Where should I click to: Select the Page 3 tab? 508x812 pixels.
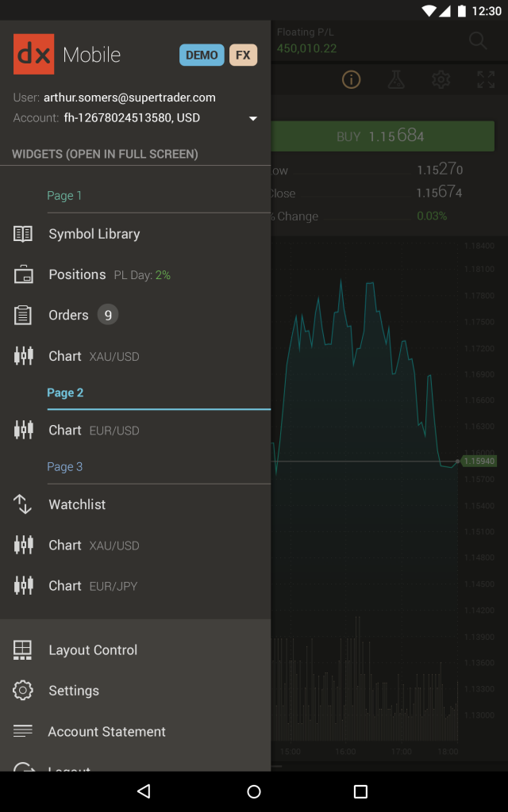pos(64,467)
